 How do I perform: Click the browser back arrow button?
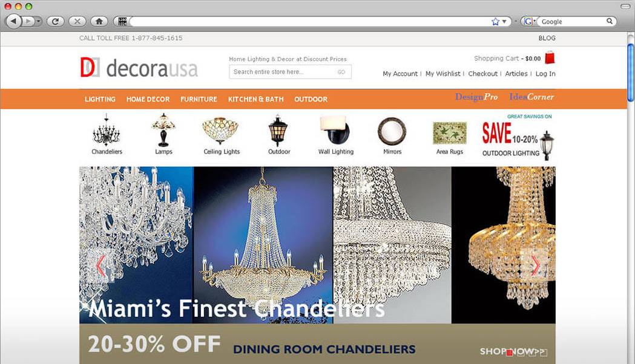pyautogui.click(x=14, y=21)
